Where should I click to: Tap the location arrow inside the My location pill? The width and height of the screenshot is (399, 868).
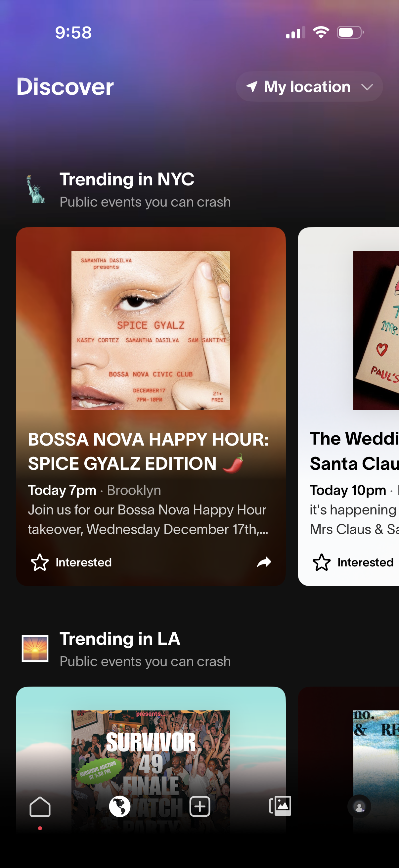(x=252, y=87)
